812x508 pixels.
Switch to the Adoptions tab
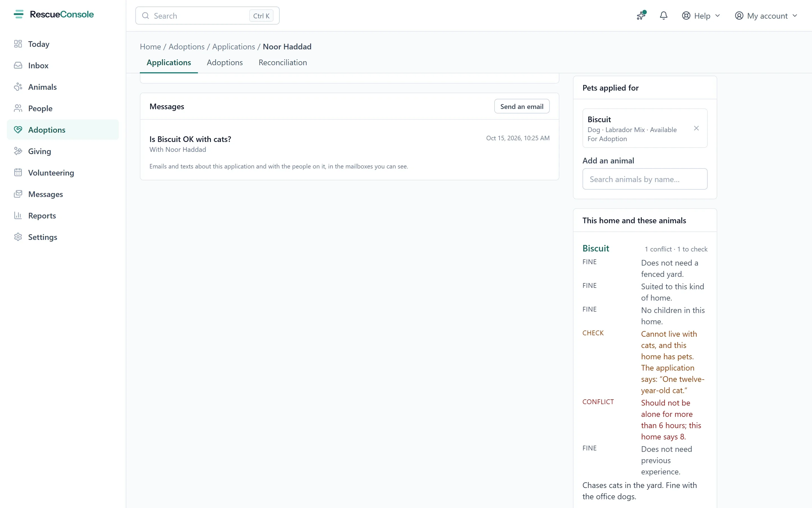click(225, 62)
